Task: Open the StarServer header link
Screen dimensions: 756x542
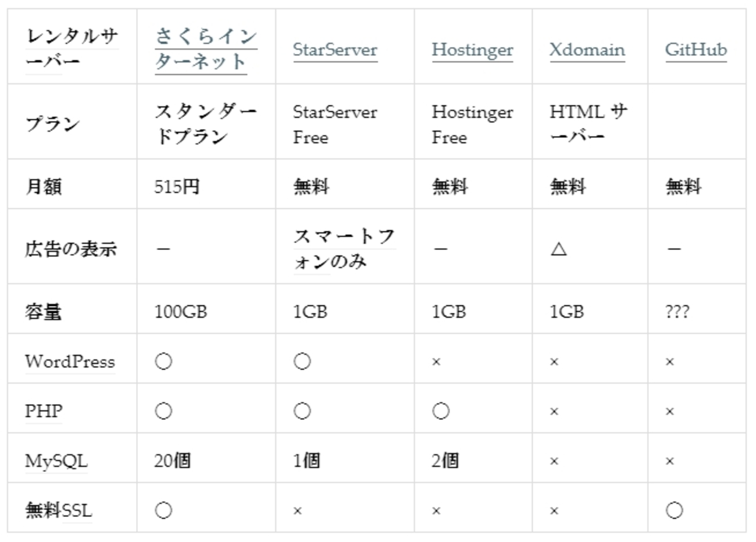Action: [x=335, y=50]
